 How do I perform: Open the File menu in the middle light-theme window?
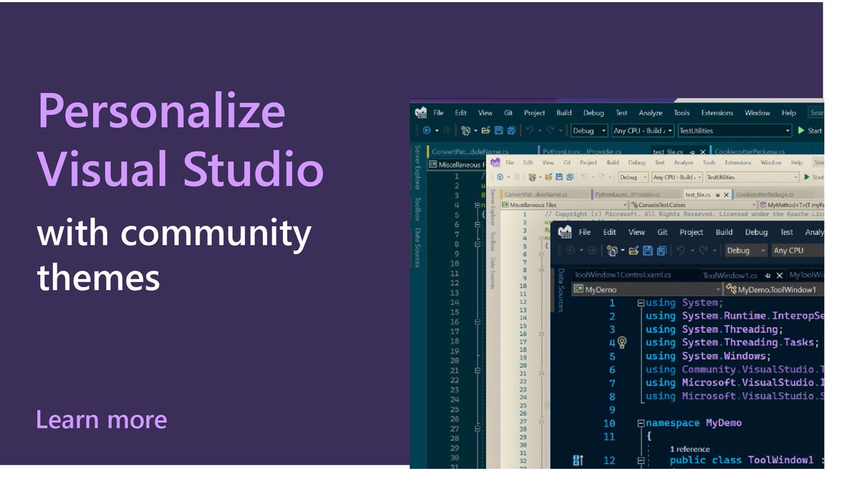point(509,163)
